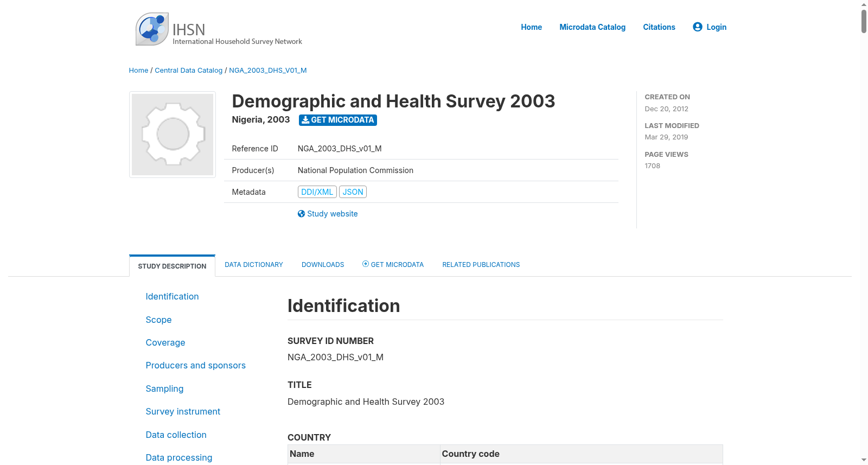This screenshot has width=868, height=465.
Task: Jump to the Sampling section
Action: [x=164, y=389]
